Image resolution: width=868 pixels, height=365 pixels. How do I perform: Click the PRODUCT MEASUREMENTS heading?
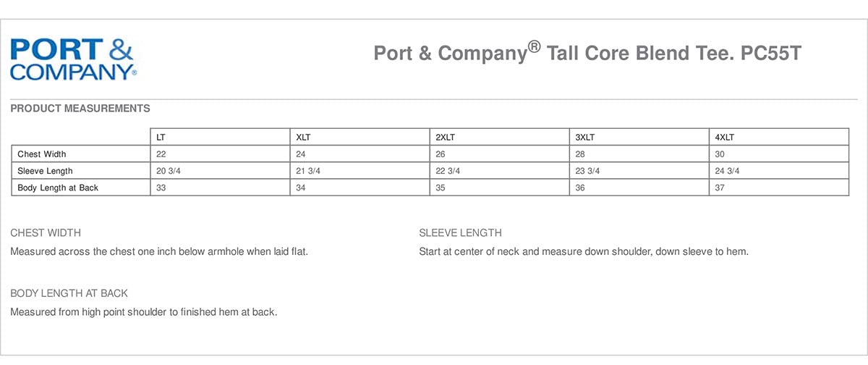tap(80, 109)
